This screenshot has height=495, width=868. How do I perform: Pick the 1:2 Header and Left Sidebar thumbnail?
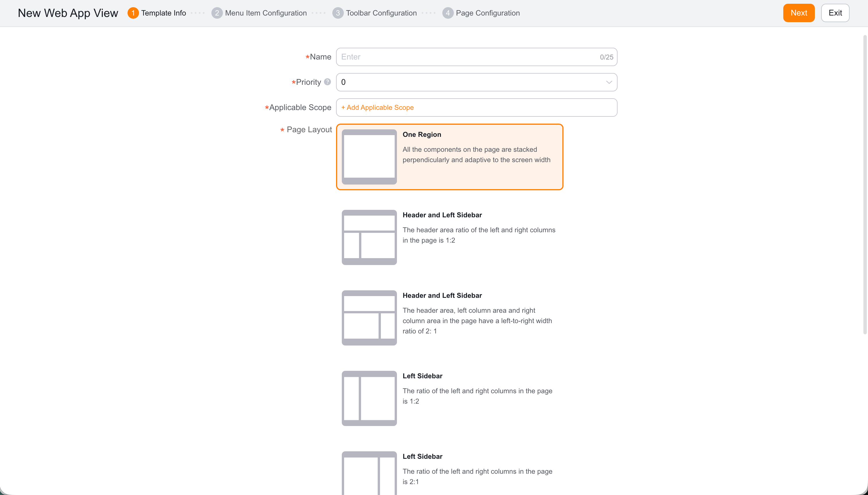click(369, 237)
